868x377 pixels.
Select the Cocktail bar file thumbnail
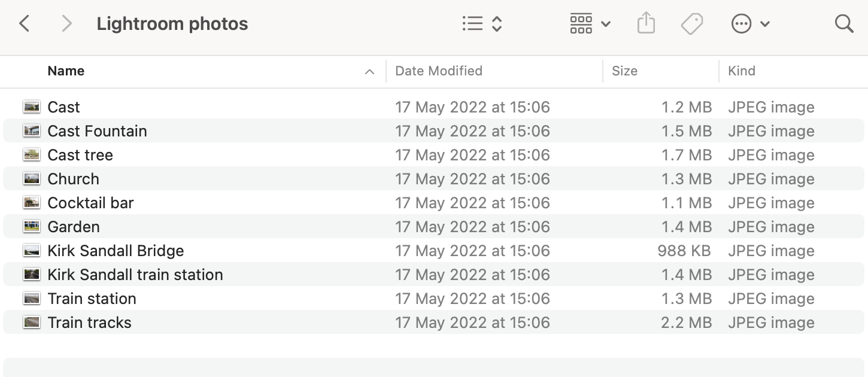click(32, 203)
